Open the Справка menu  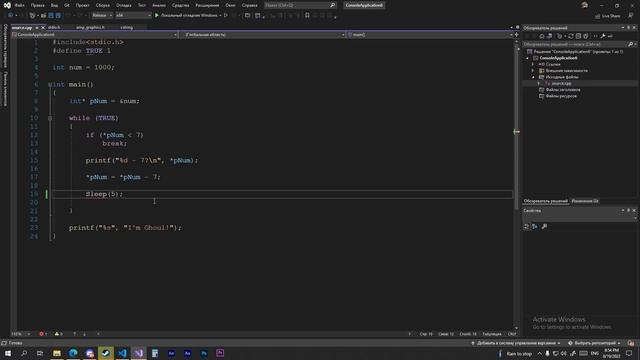click(x=249, y=5)
